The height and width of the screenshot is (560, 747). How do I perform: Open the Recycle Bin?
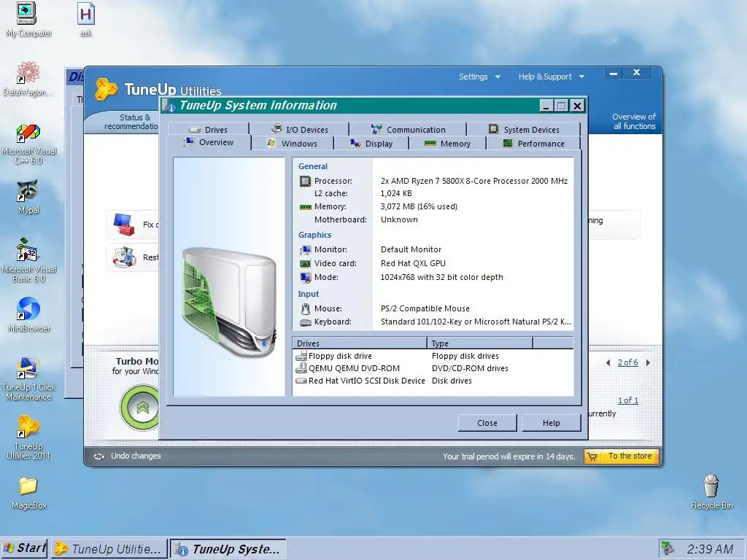(712, 491)
